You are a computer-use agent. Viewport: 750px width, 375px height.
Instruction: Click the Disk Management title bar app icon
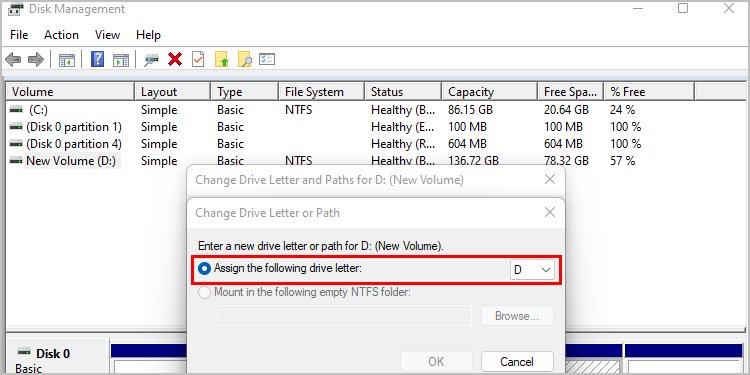tap(16, 9)
